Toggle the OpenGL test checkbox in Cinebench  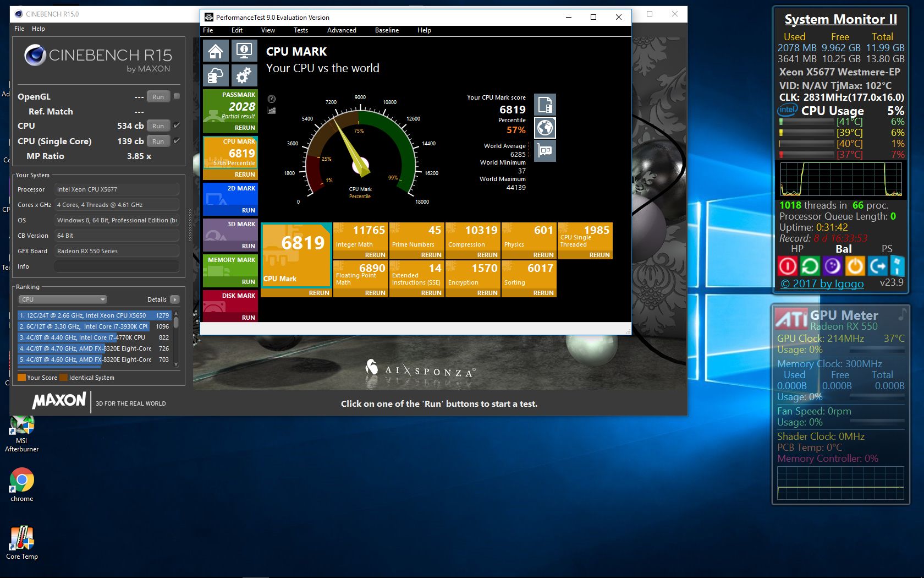click(177, 96)
